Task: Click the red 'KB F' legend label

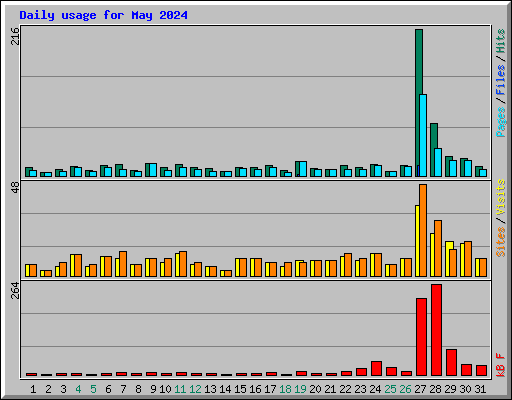Action: coord(501,365)
